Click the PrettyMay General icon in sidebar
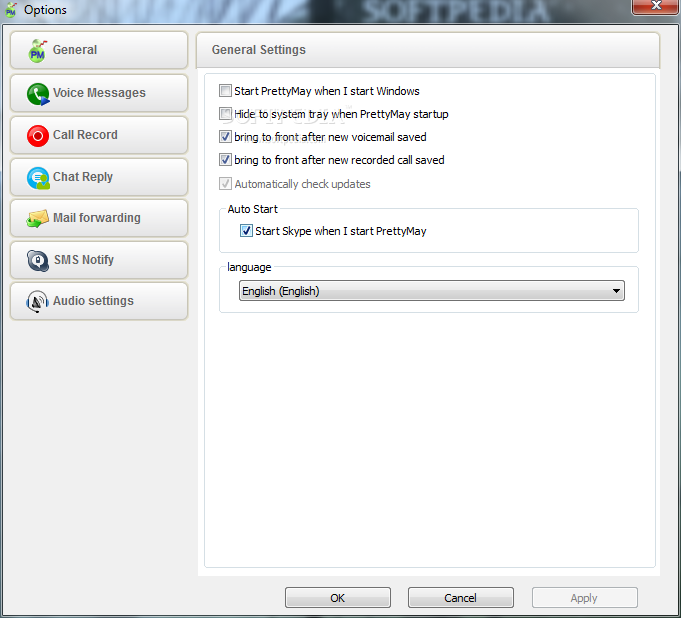The height and width of the screenshot is (618, 681). click(38, 50)
